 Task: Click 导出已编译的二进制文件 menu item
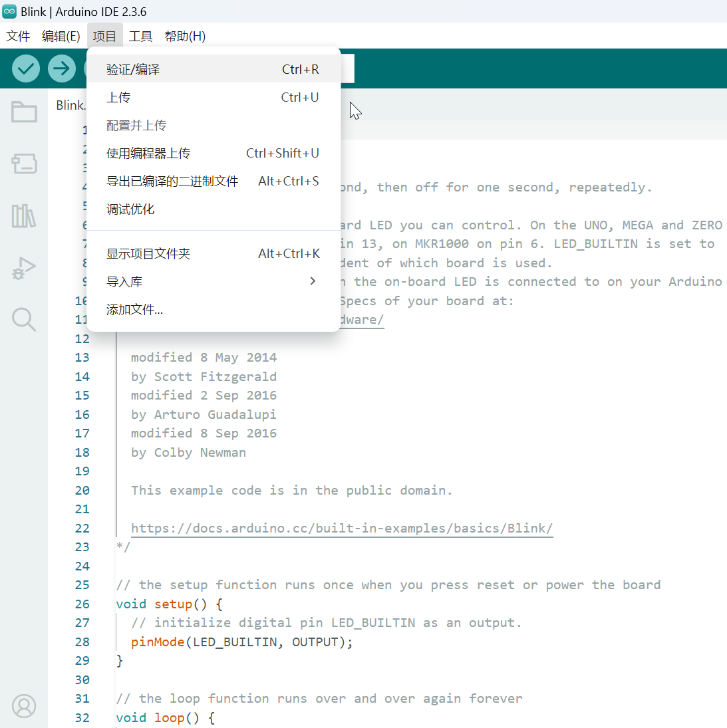coord(172,182)
